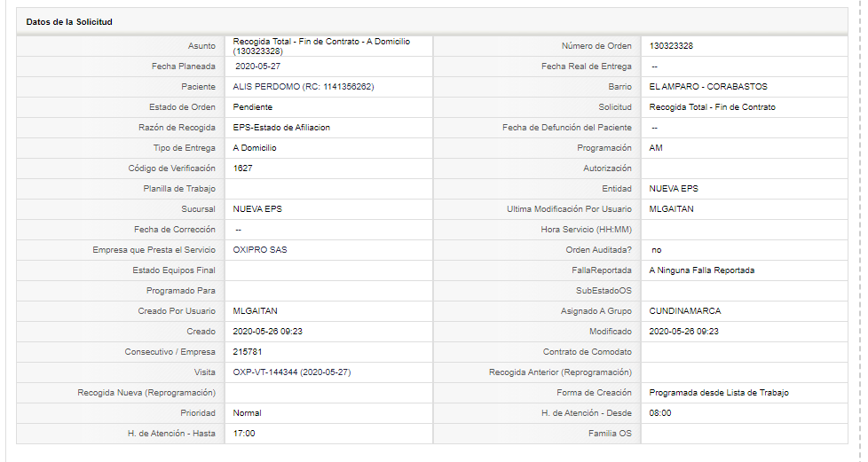The width and height of the screenshot is (868, 462).
Task: Select the EL AMPARO - CORABASTOS barrio
Action: coord(708,87)
